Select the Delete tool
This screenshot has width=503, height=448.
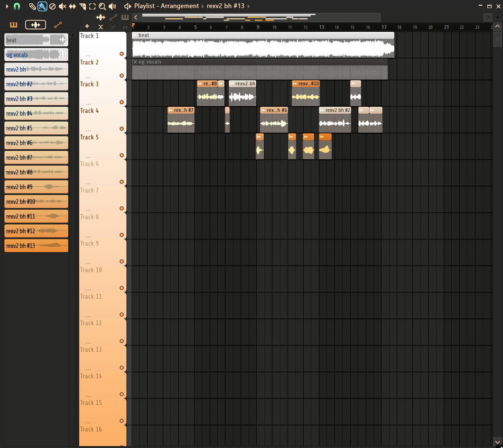pyautogui.click(x=52, y=6)
